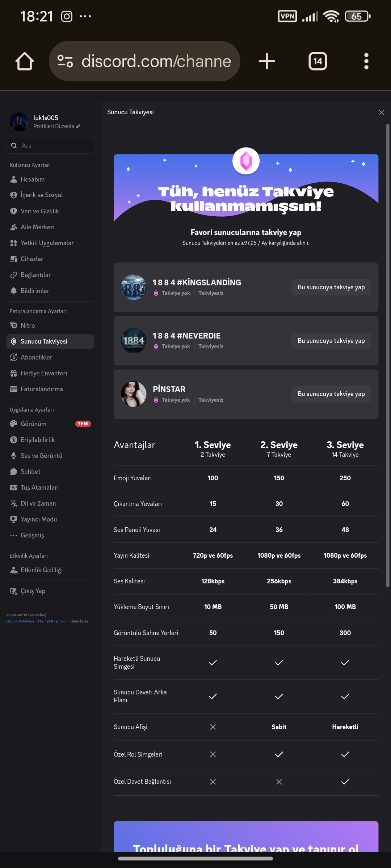Tap the battery indicator in status bar
Image resolution: width=391 pixels, height=868 pixels.
(358, 16)
